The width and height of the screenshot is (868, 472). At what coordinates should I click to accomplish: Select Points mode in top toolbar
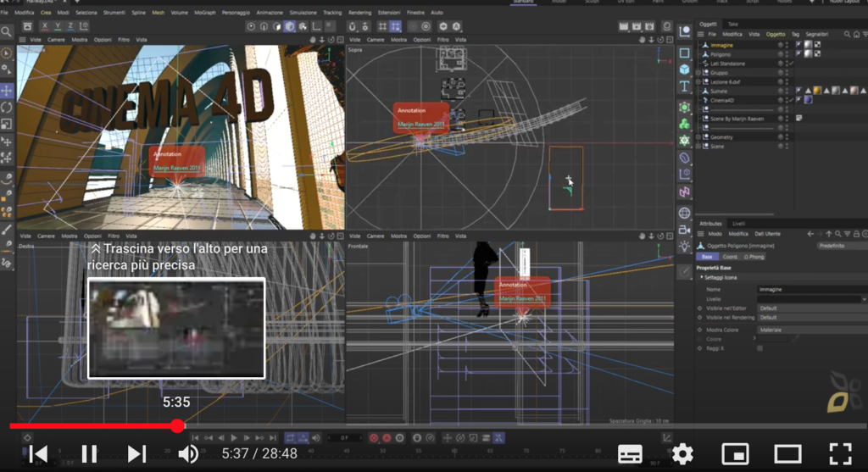[251, 26]
